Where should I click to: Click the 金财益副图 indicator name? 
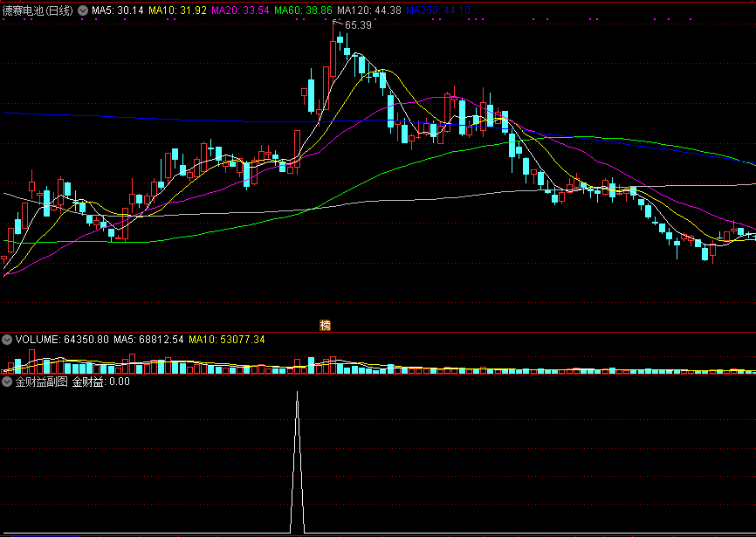tap(41, 382)
